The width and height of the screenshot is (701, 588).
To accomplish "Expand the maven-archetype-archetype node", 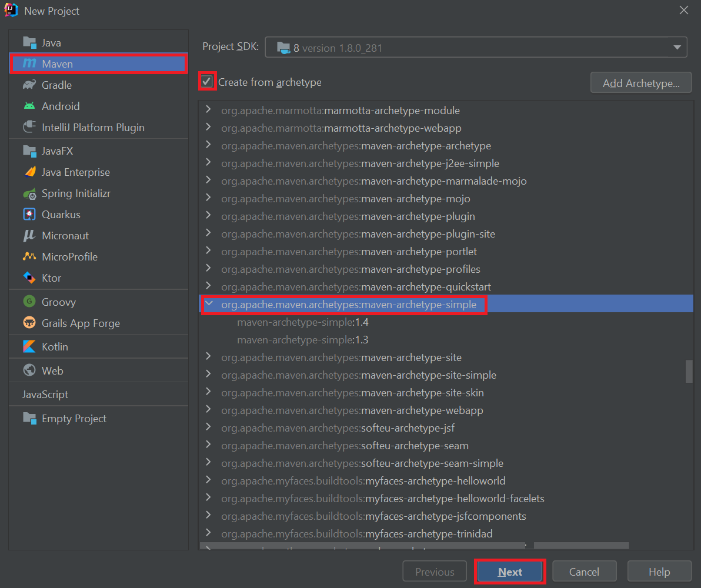I will [x=208, y=145].
